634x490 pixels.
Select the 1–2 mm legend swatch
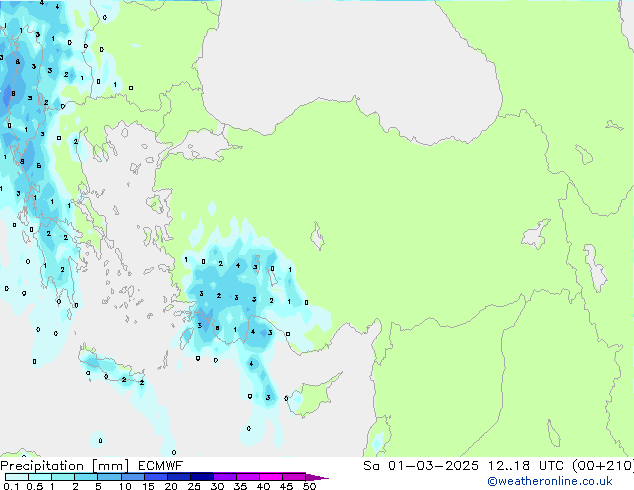click(63, 477)
